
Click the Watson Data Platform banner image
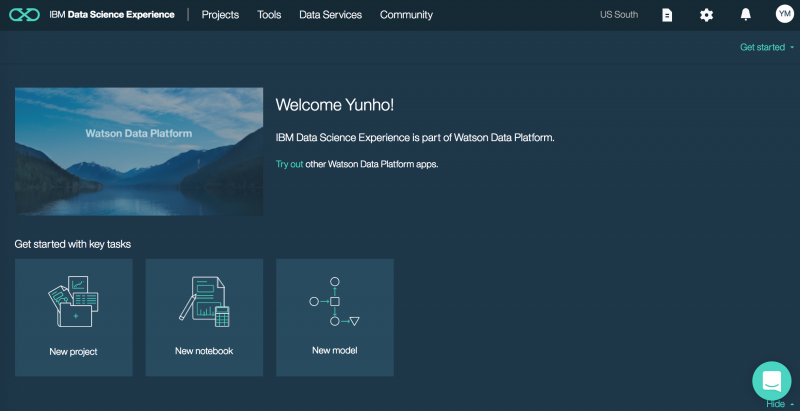point(139,151)
